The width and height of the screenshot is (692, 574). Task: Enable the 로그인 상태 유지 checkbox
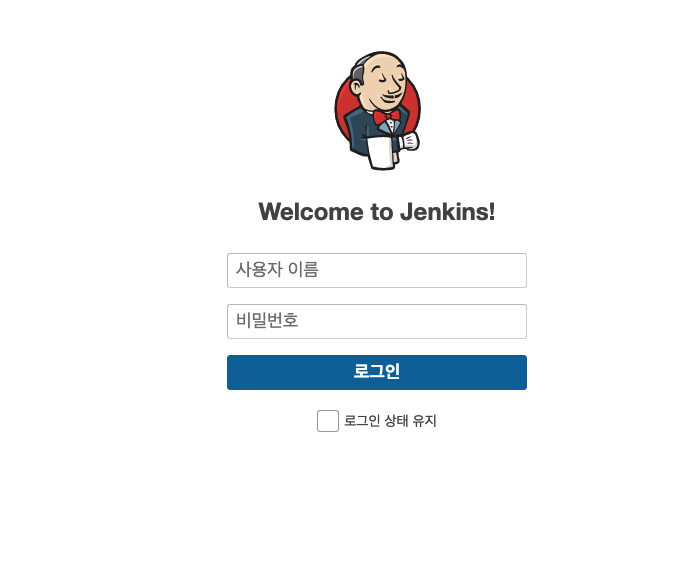click(x=327, y=421)
